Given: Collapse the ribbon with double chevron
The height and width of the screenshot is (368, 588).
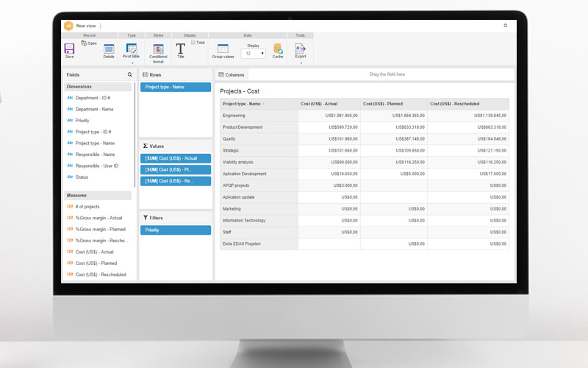Looking at the screenshot, I should click(505, 25).
